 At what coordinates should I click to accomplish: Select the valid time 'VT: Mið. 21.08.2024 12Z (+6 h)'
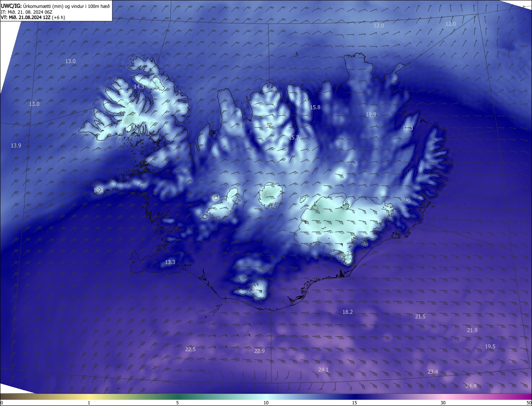click(33, 17)
